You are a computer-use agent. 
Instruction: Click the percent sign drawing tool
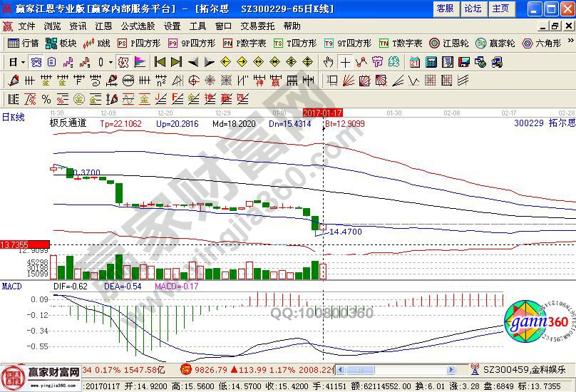[46, 98]
